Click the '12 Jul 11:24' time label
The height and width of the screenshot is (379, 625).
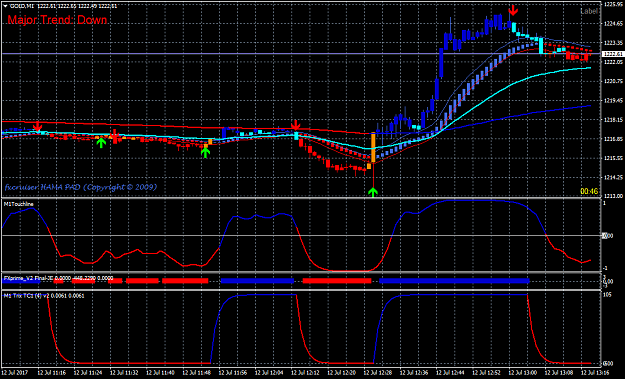[88, 373]
